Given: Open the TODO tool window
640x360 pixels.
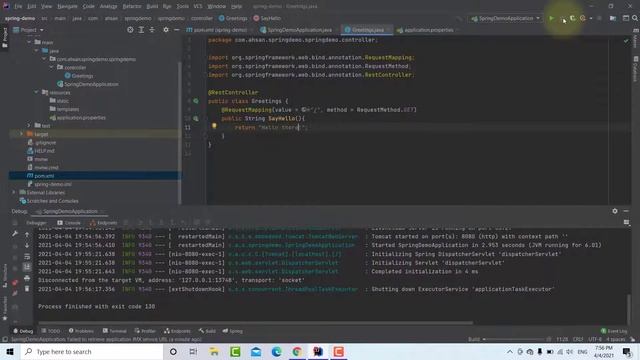Looking at the screenshot, I should pos(51,331).
